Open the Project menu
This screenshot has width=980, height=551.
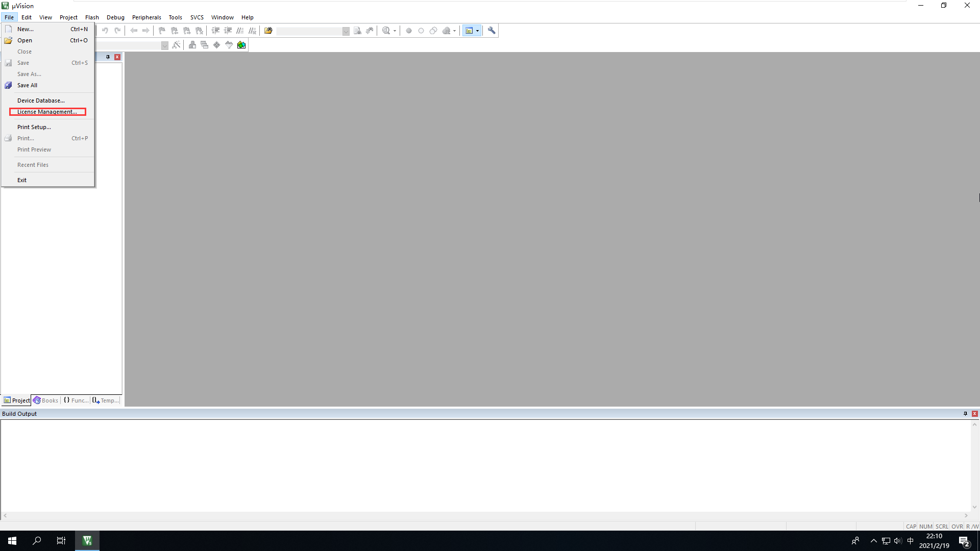click(x=68, y=17)
